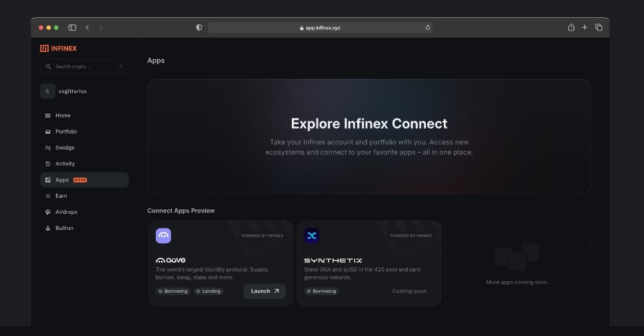Click the Explore Infinex Connect heading
The width and height of the screenshot is (644, 336).
click(x=369, y=123)
